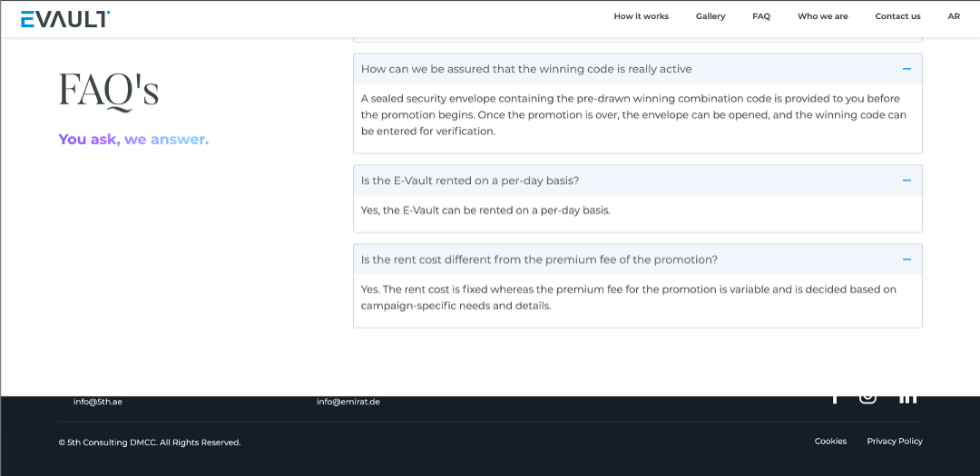Open the Facebook social icon in footer
The image size is (980, 476).
click(835, 398)
